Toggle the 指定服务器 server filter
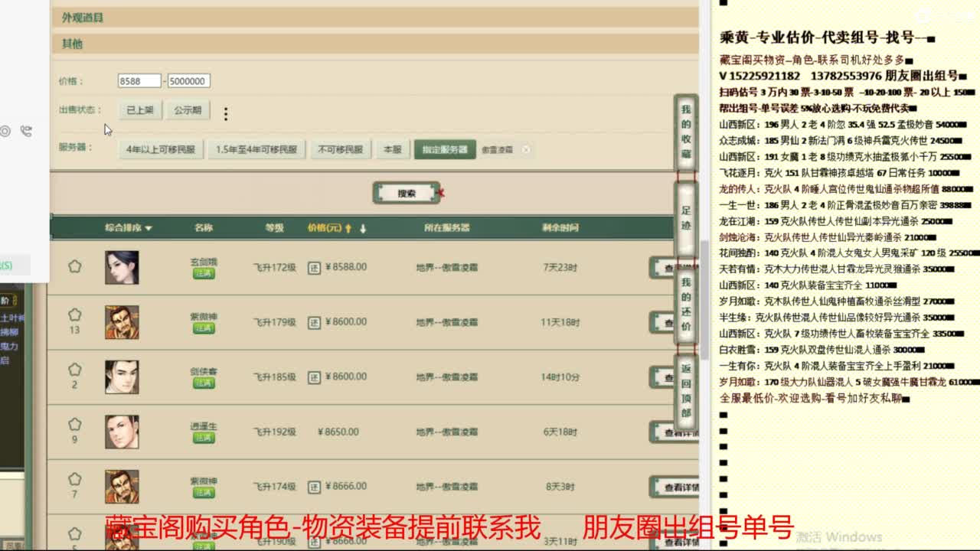Image resolution: width=980 pixels, height=551 pixels. [x=445, y=150]
